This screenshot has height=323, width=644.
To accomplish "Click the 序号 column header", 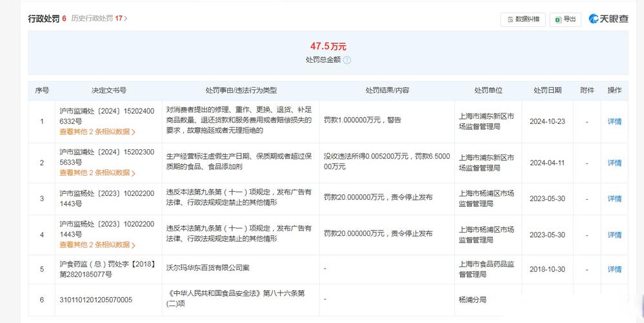I will click(42, 90).
